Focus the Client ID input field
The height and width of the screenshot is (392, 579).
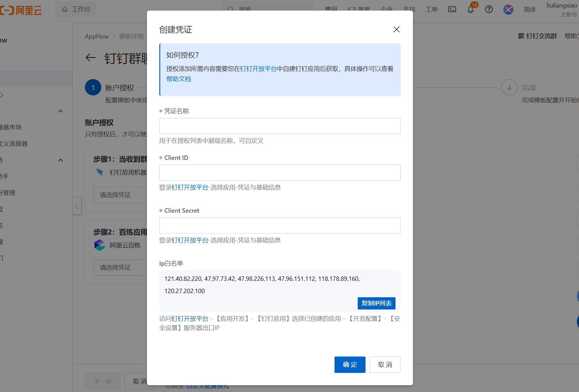click(280, 172)
